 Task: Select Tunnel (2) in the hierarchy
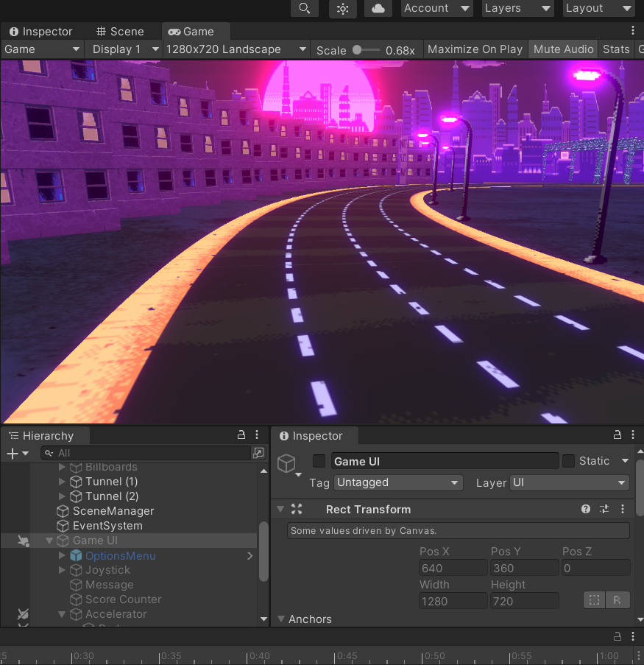(112, 496)
